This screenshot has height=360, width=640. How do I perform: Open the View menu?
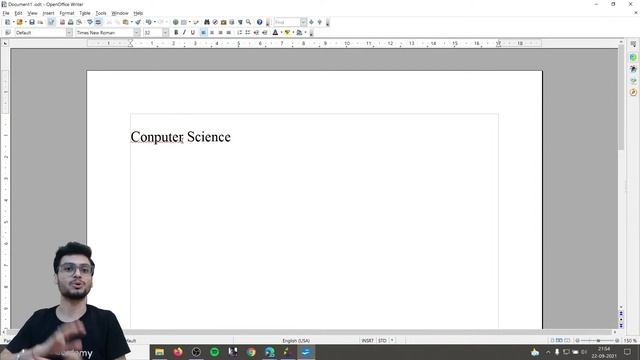[32, 13]
